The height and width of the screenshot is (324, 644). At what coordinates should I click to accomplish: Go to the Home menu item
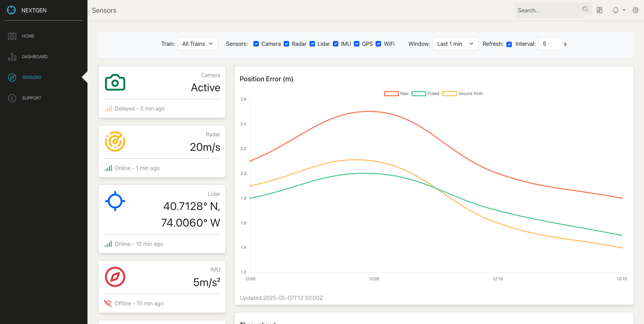click(28, 36)
